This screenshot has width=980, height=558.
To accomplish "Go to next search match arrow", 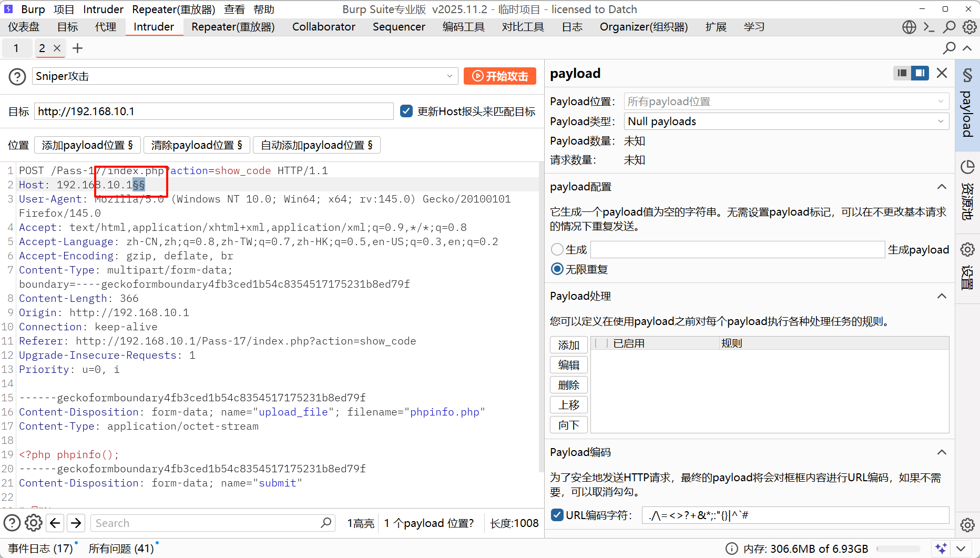I will tap(76, 523).
